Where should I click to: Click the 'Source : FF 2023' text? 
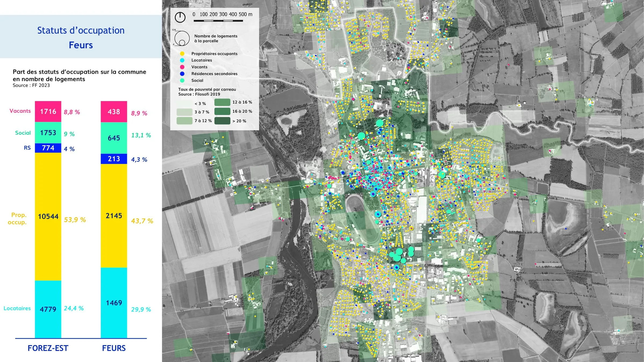tap(31, 85)
